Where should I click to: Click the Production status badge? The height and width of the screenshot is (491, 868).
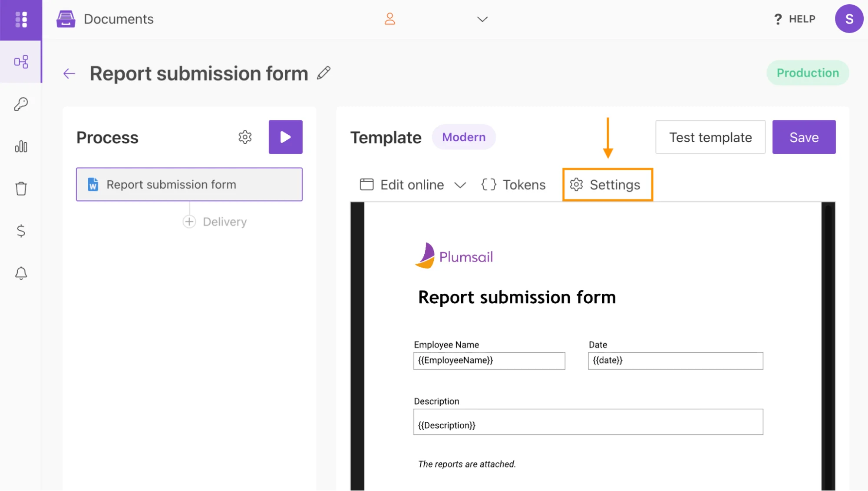coord(808,73)
